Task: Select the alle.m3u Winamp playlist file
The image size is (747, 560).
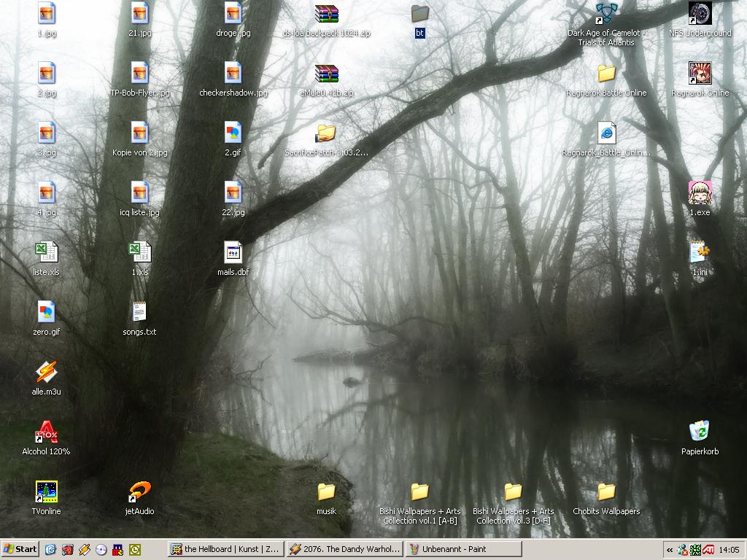Action: 47,373
